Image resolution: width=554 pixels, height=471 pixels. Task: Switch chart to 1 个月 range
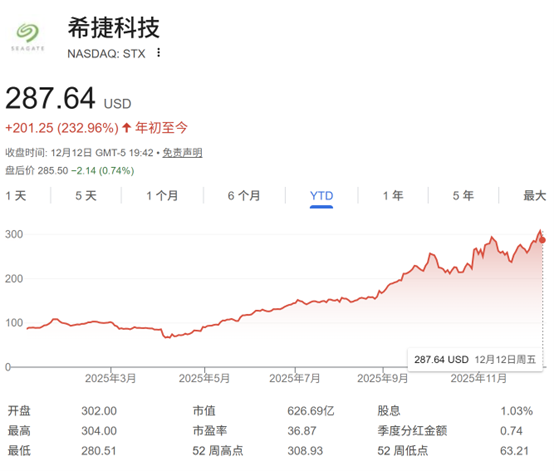(162, 196)
